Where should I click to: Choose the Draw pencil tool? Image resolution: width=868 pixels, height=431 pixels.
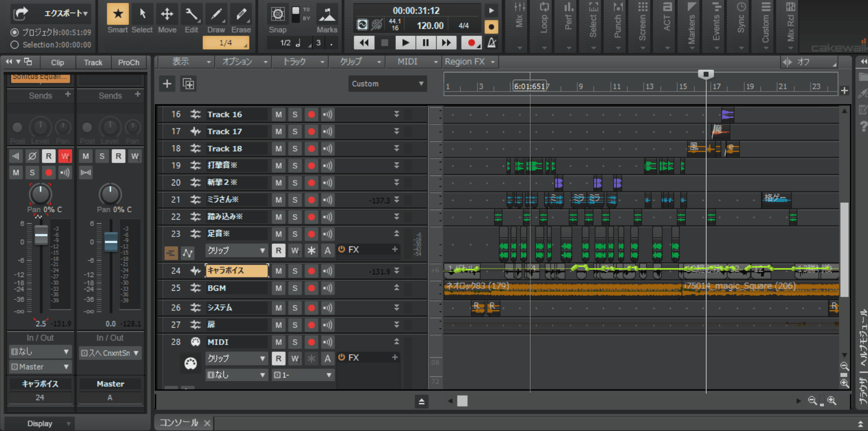click(216, 14)
